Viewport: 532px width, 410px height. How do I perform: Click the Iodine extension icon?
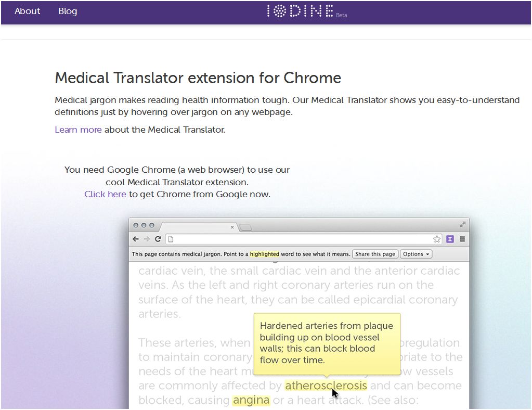[450, 239]
